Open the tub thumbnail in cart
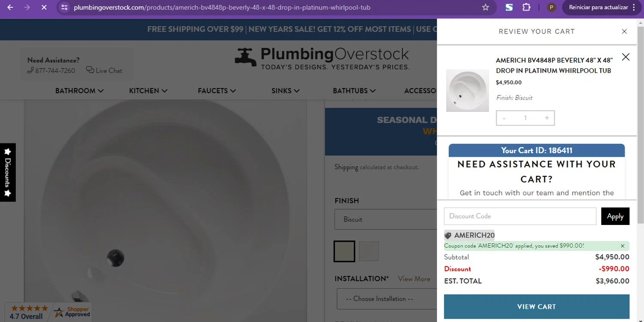This screenshot has height=322, width=644. point(468,91)
